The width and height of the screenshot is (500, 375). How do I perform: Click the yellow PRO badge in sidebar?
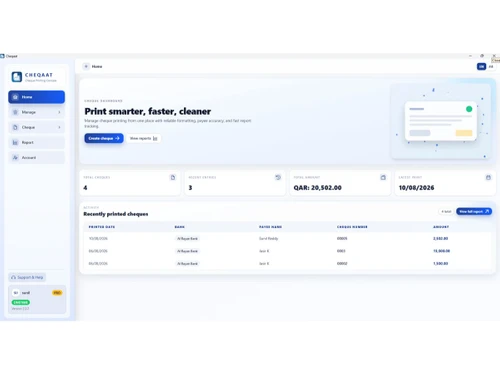pos(57,293)
